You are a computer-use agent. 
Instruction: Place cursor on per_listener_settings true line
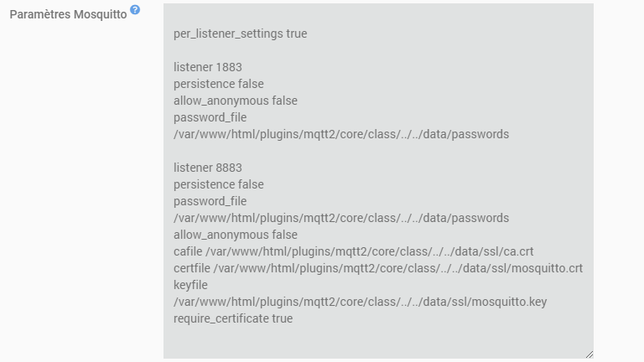pyautogui.click(x=240, y=34)
